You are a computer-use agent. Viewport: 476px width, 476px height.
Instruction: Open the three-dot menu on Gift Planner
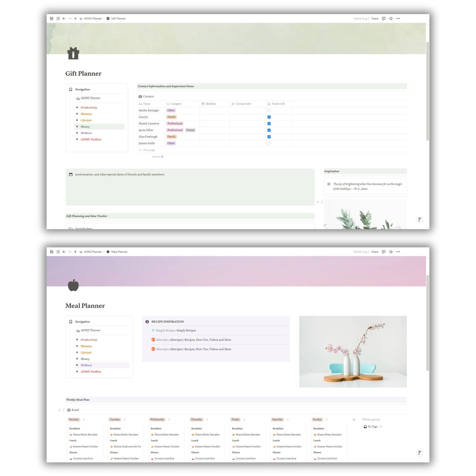398,19
